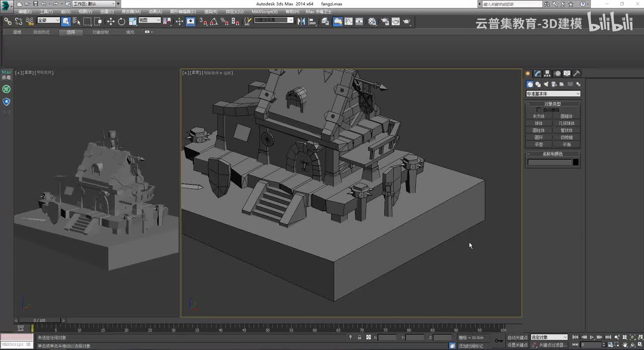This screenshot has width=644, height=350.
Task: Click the 长方体 box button
Action: click(x=539, y=116)
